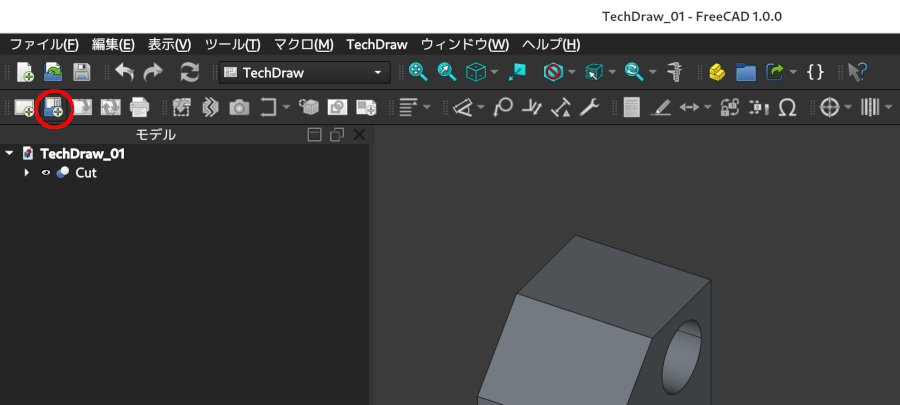Open the section view dropdown arrow
The width and height of the screenshot is (900, 405).
click(x=286, y=107)
